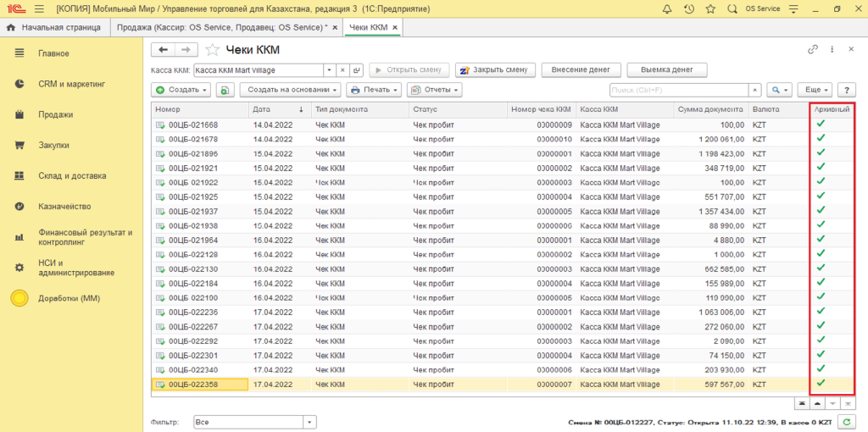Select sum 1 357 434,00 cell
Viewport: 868px width, 432px height.
coord(711,211)
